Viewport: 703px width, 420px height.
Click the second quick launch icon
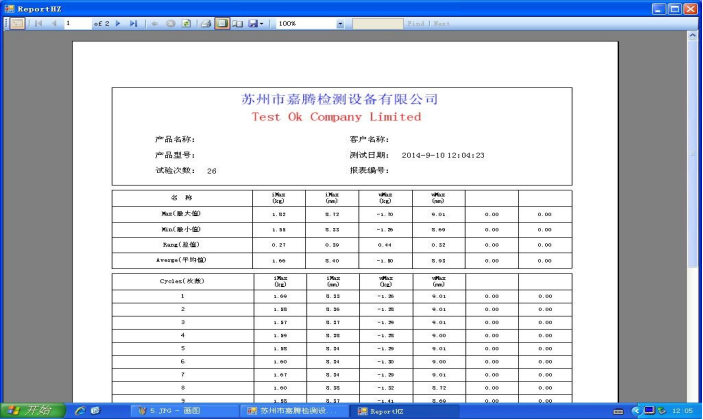95,410
